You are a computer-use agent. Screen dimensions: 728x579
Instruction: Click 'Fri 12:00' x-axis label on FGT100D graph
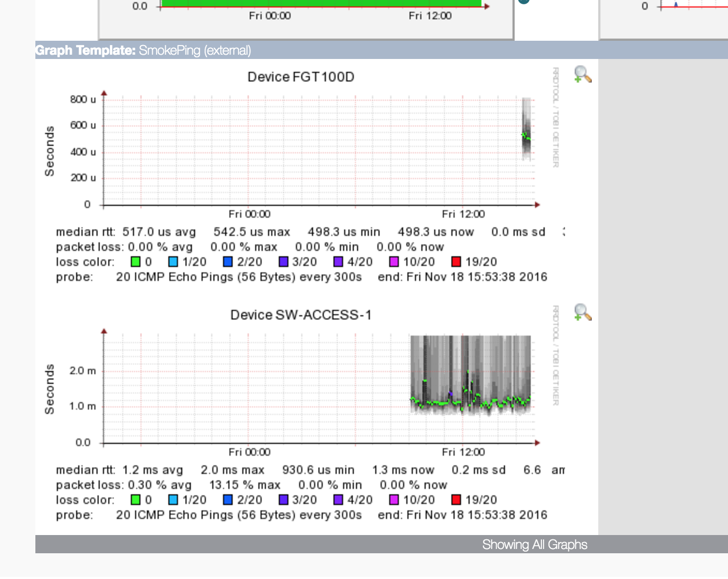point(463,214)
